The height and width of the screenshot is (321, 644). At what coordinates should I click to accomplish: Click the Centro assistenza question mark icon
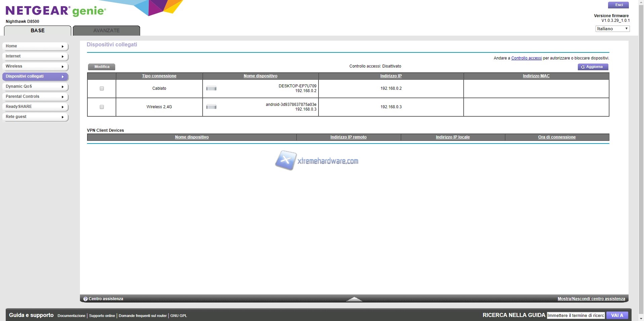tap(85, 299)
